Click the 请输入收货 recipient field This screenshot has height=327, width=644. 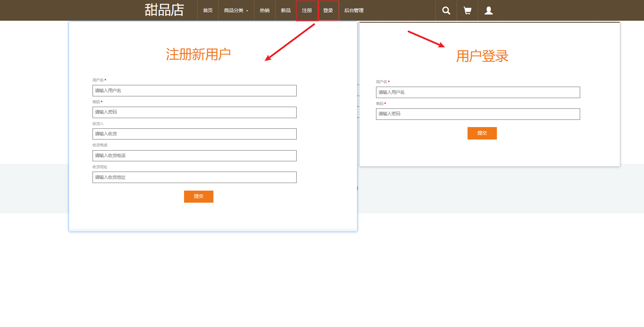(194, 134)
